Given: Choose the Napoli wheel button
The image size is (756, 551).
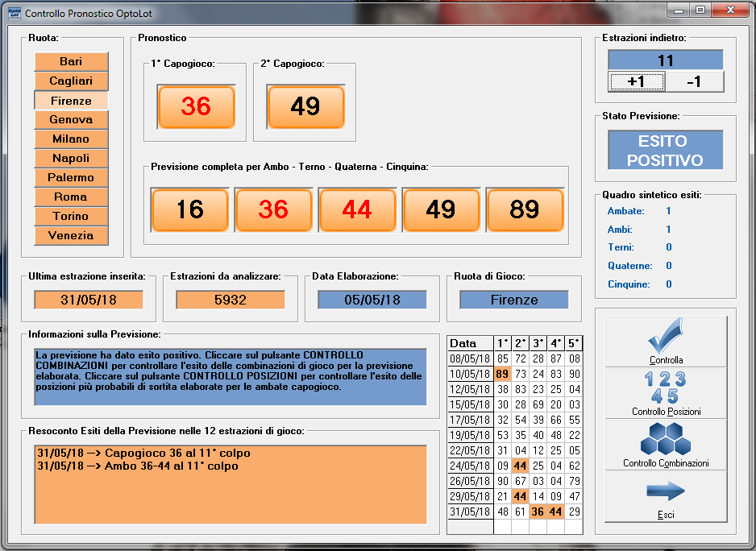Looking at the screenshot, I should 71,158.
